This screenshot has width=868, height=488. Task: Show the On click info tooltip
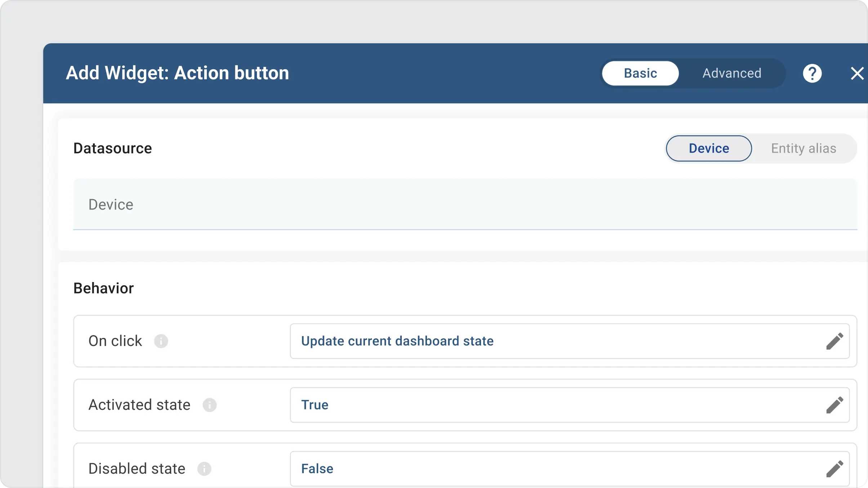click(x=162, y=341)
